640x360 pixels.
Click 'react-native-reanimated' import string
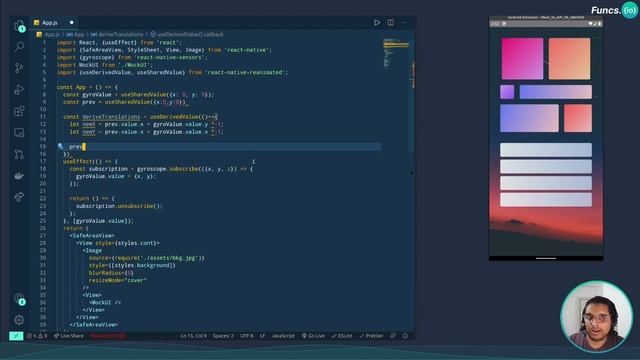click(246, 72)
